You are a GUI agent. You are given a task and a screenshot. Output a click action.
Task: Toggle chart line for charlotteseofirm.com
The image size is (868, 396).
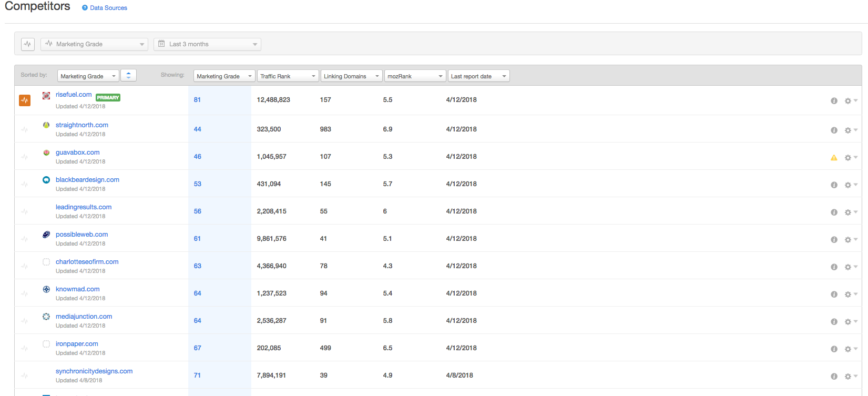(x=25, y=267)
